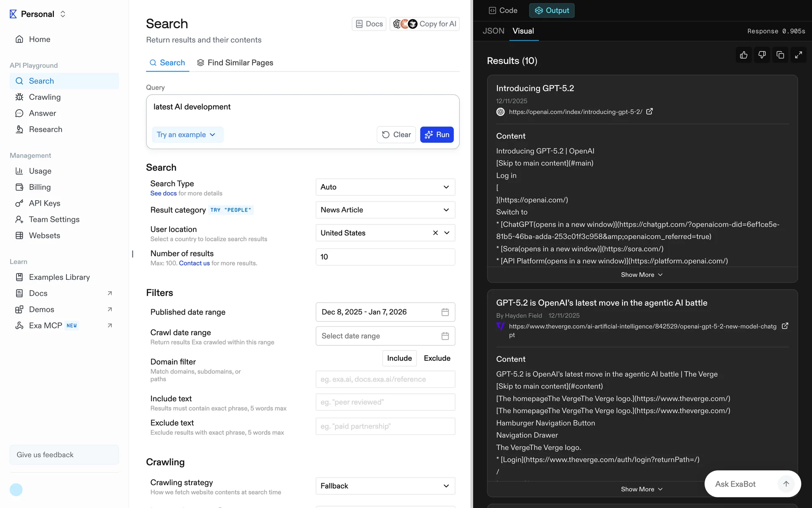
Task: Open external link for GPT-5.2 OpenAI result
Action: coord(650,111)
